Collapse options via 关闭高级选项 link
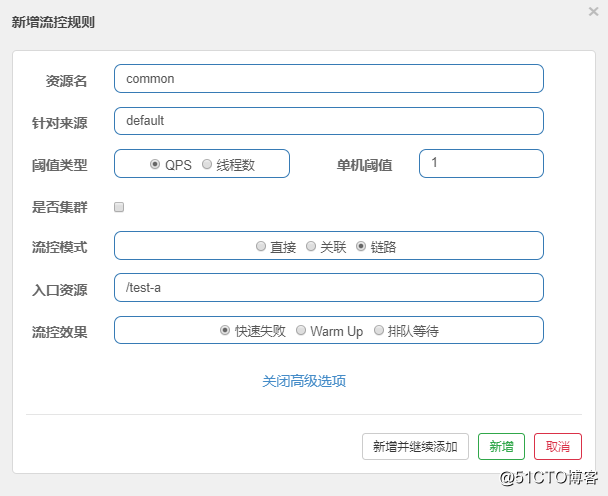608x496 pixels. tap(304, 381)
